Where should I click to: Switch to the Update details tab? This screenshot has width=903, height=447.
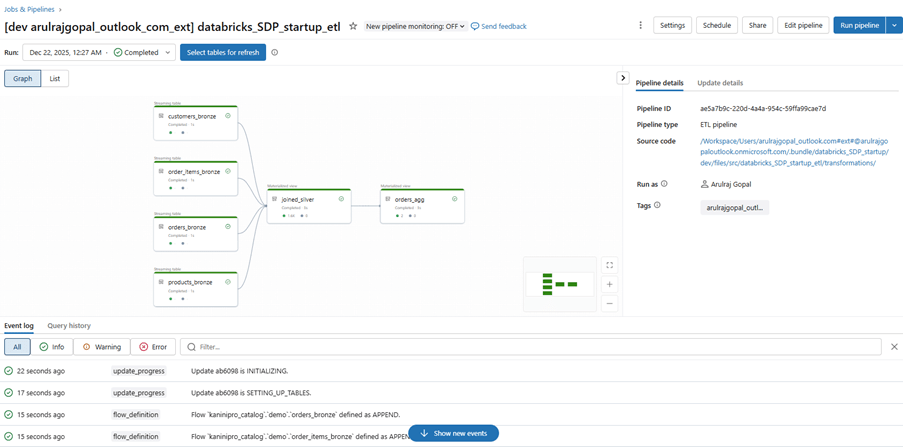pos(719,83)
